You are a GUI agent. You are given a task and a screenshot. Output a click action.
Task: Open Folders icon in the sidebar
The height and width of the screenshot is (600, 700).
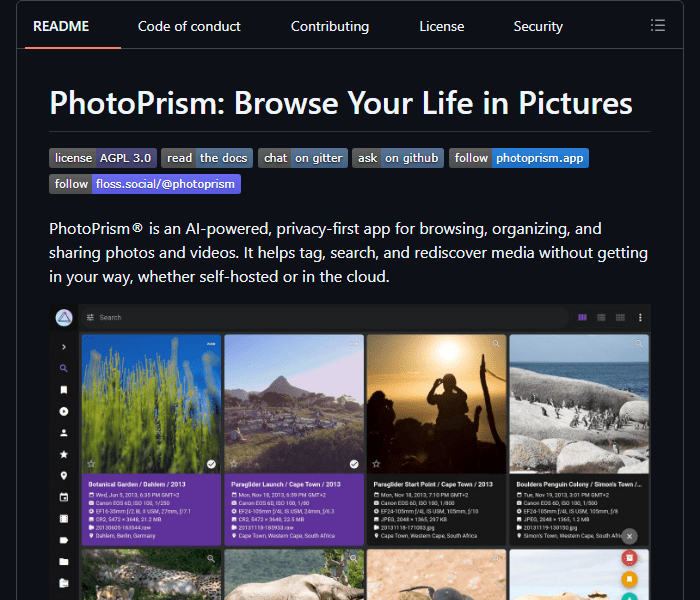(x=64, y=561)
